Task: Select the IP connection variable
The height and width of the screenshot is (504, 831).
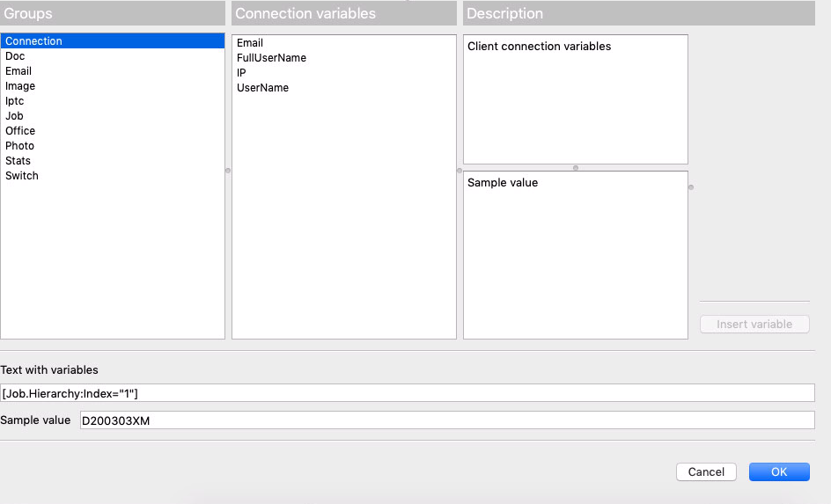Action: pyautogui.click(x=241, y=73)
